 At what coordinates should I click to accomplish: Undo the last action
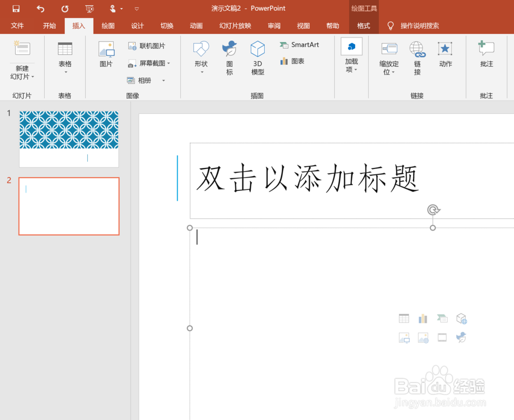coord(40,9)
